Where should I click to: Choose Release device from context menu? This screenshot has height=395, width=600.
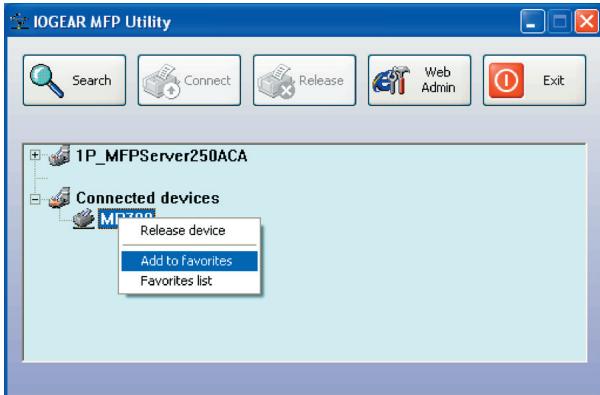point(189,230)
